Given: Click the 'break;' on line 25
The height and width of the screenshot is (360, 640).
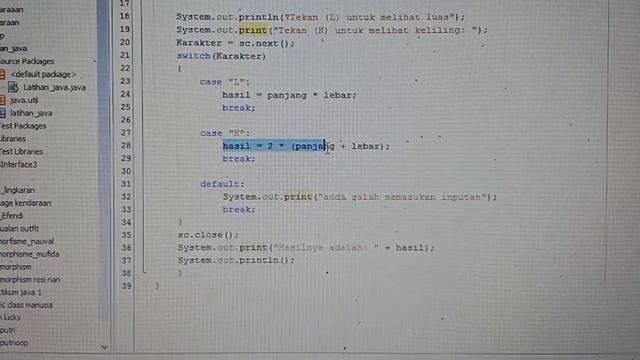Looking at the screenshot, I should (x=239, y=108).
